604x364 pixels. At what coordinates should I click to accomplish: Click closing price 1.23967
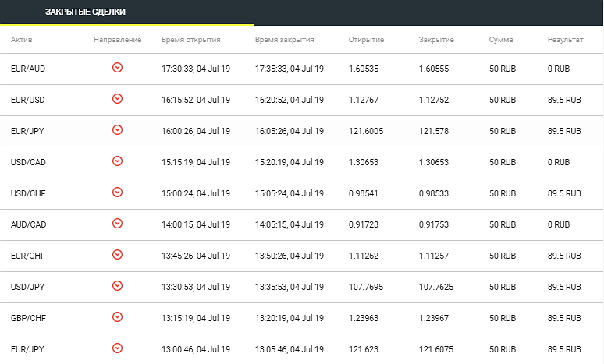pyautogui.click(x=434, y=318)
